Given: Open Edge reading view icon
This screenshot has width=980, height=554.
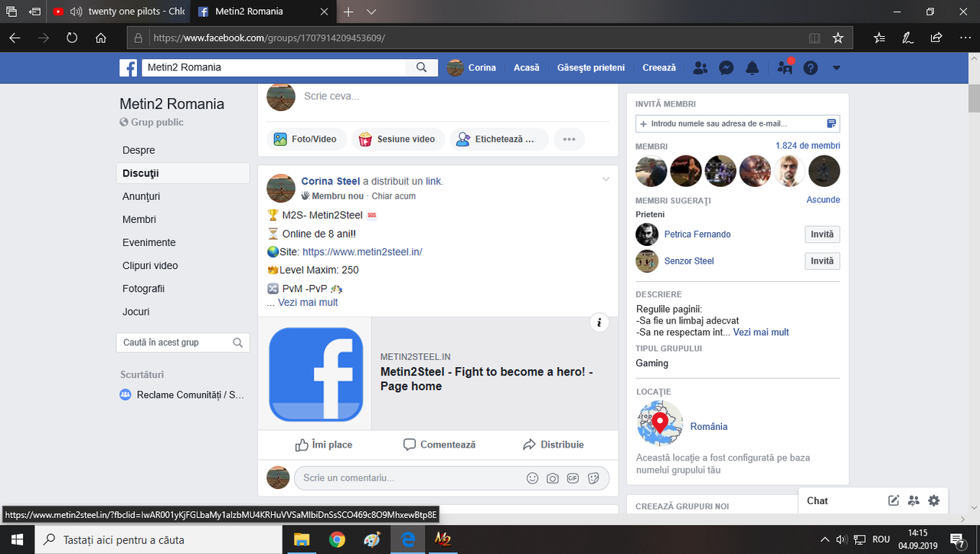Looking at the screenshot, I should click(815, 38).
